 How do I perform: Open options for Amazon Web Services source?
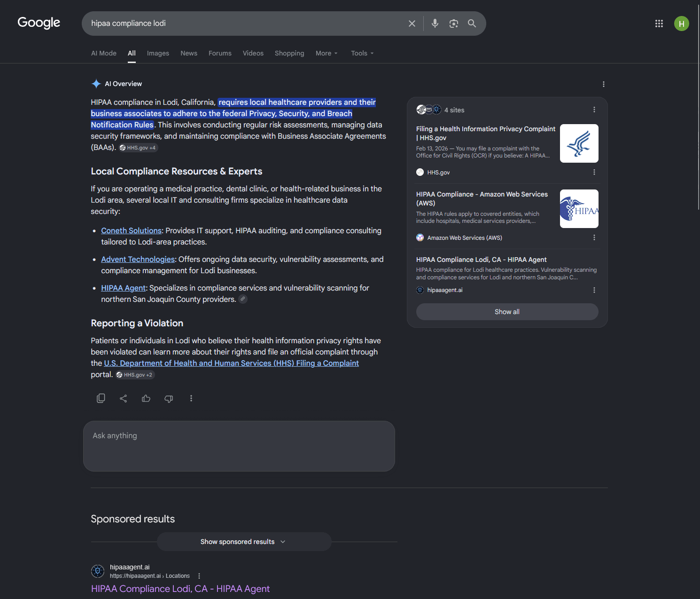(594, 237)
